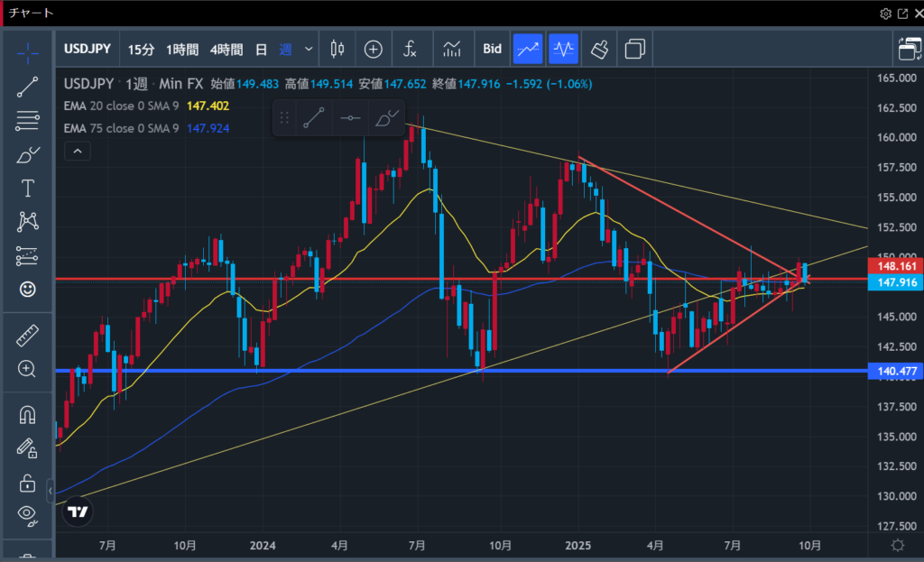Click the USDJPY symbol button
The image size is (924, 562).
(88, 49)
